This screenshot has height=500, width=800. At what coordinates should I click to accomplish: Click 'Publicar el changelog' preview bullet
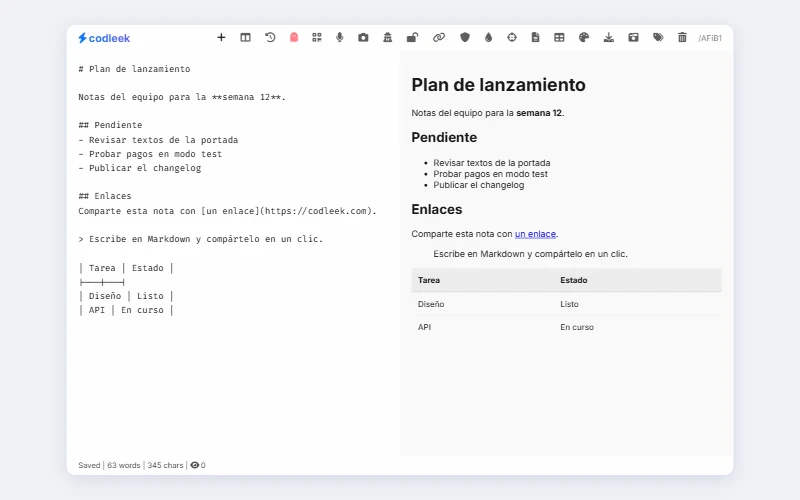click(479, 185)
